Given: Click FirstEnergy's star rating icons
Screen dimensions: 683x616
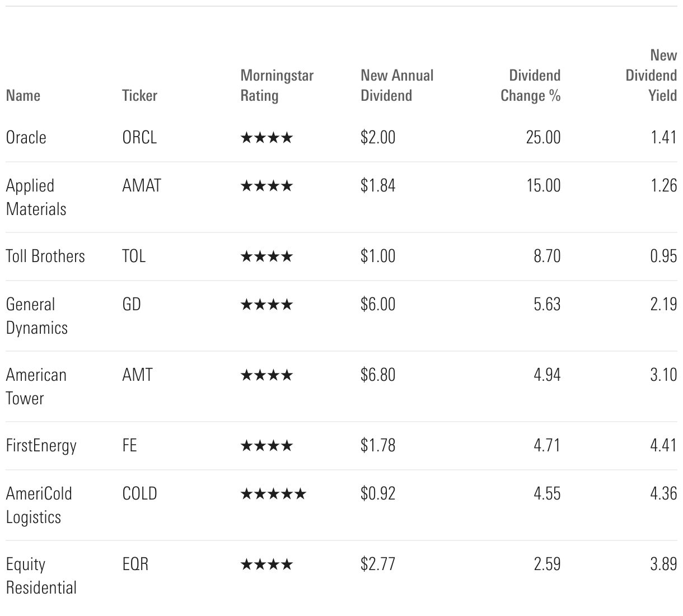Looking at the screenshot, I should (x=266, y=446).
